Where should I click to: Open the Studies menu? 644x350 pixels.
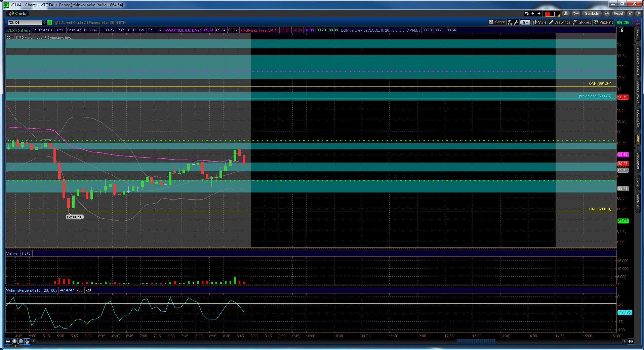point(582,22)
